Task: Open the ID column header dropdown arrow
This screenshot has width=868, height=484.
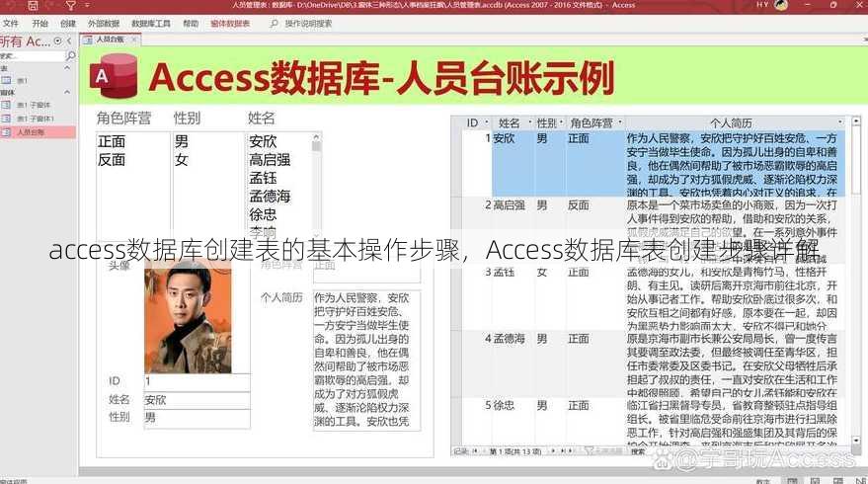Action: [487, 122]
